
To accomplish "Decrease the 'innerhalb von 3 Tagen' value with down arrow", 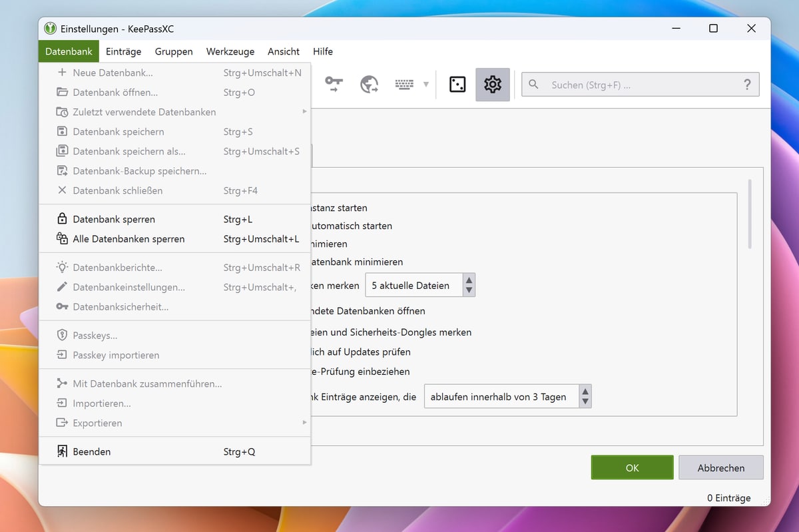I will point(585,402).
